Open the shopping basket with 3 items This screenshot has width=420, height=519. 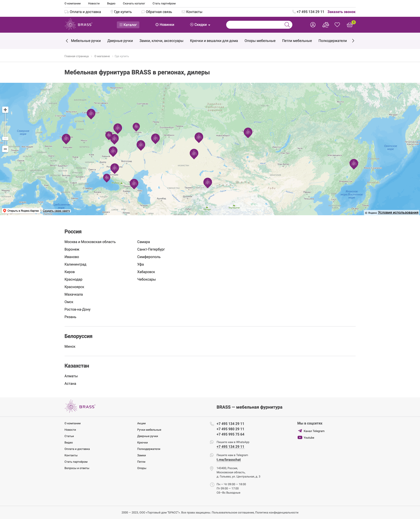point(350,25)
